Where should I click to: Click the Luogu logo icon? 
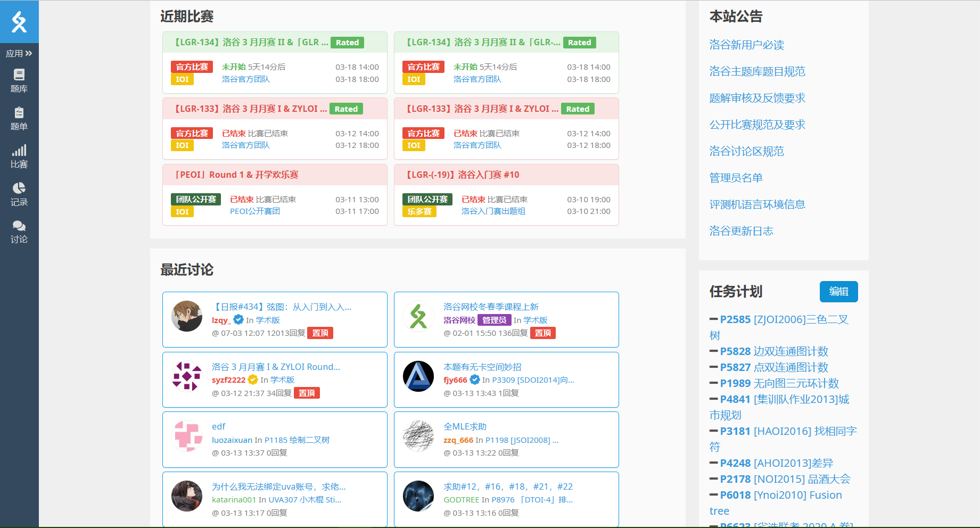click(19, 22)
